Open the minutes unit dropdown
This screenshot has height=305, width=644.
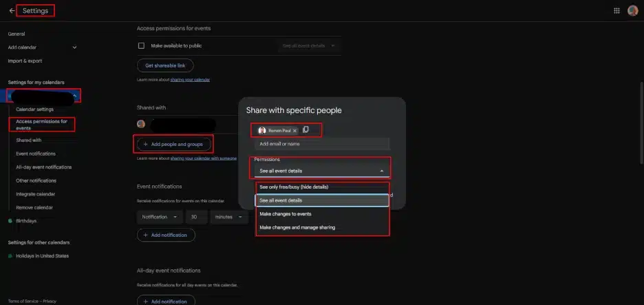point(230,217)
